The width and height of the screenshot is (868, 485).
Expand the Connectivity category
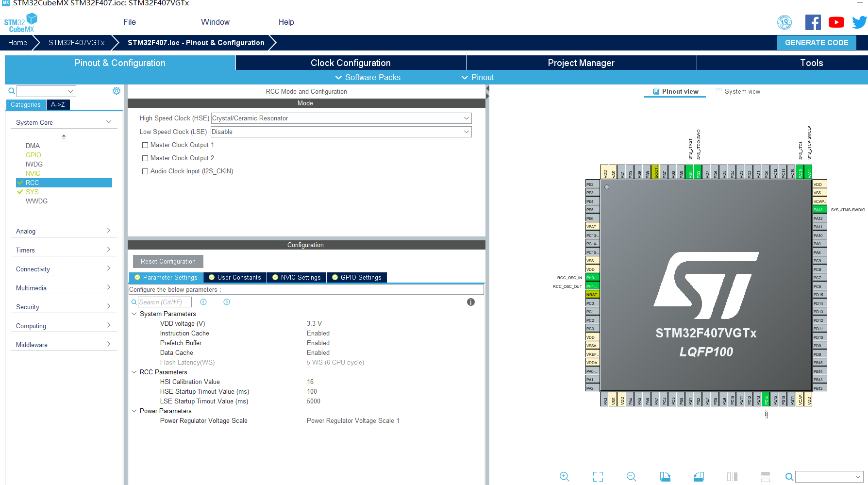(64, 268)
